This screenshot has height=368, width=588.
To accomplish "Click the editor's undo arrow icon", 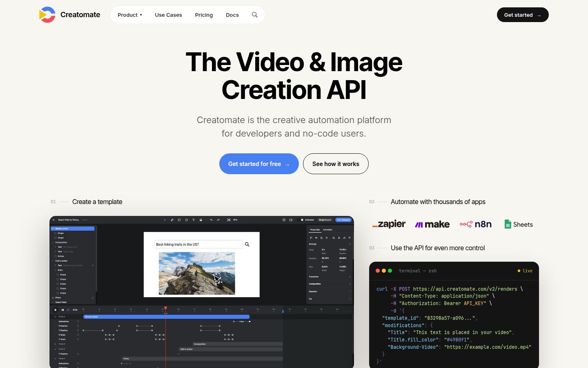I will (x=211, y=220).
